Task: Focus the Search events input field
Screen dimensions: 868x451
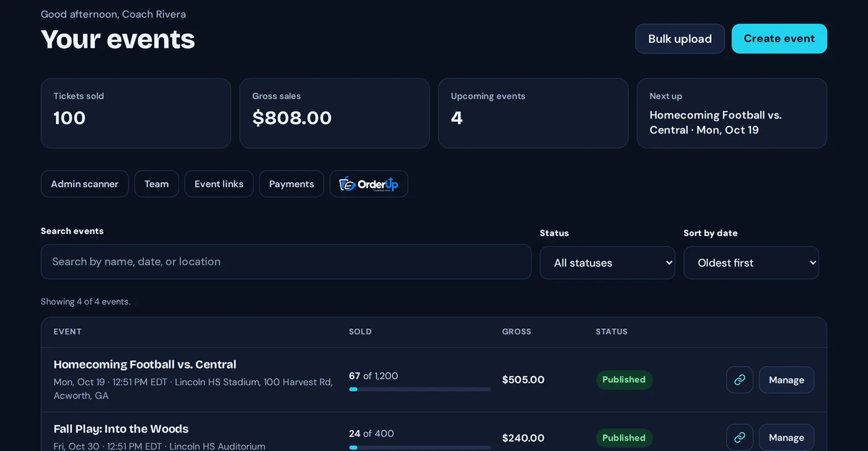Action: pos(286,262)
